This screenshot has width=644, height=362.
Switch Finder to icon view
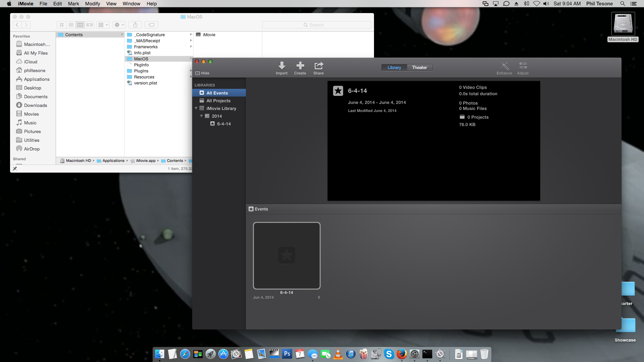[x=62, y=25]
